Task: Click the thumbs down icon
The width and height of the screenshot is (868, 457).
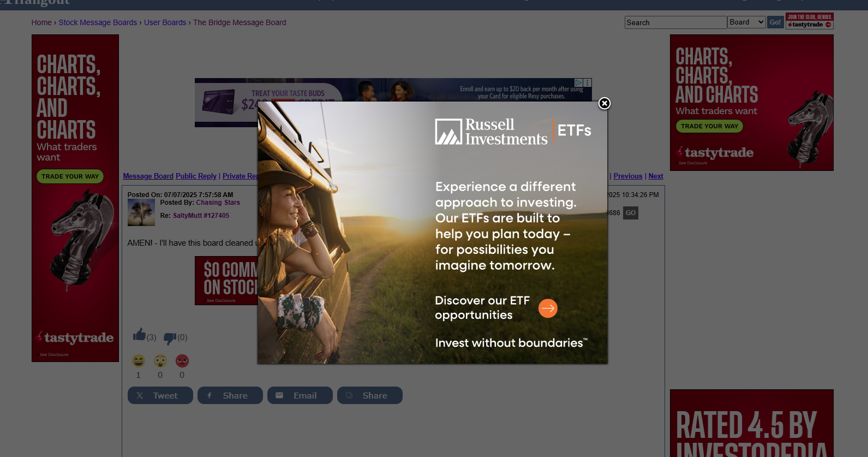Action: point(170,339)
